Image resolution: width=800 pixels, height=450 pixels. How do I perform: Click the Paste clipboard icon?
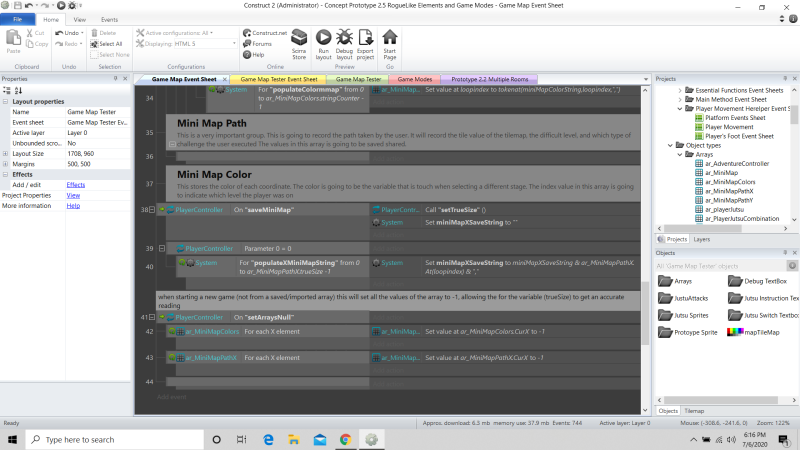pyautogui.click(x=13, y=38)
